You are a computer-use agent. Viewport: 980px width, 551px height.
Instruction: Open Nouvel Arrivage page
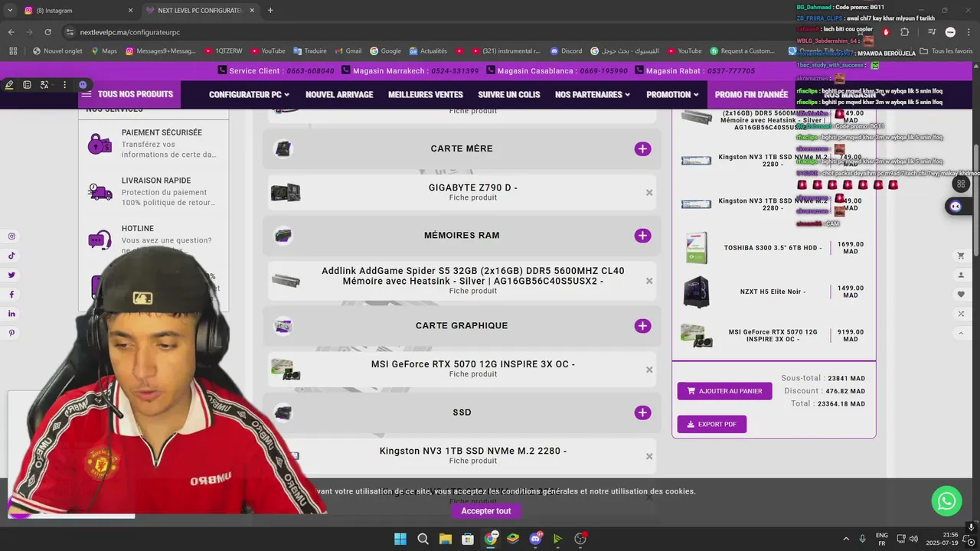(x=339, y=95)
